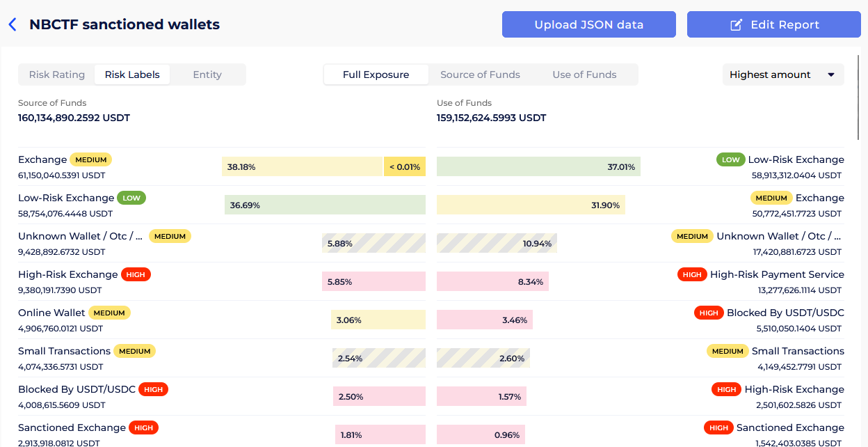Click the Upload JSON data button

point(588,24)
